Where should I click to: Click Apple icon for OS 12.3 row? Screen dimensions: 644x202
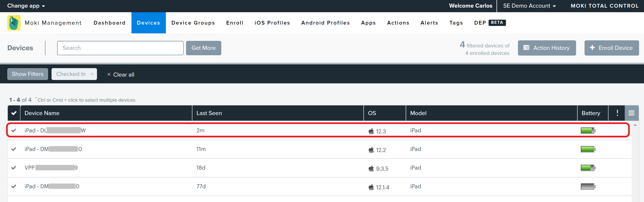click(371, 131)
